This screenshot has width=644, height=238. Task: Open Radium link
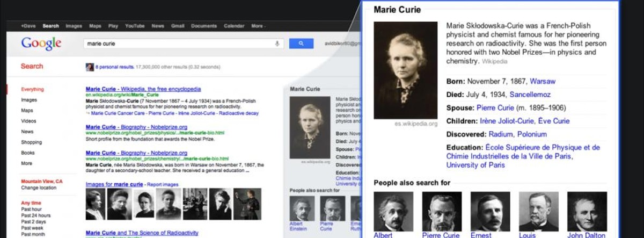click(501, 134)
